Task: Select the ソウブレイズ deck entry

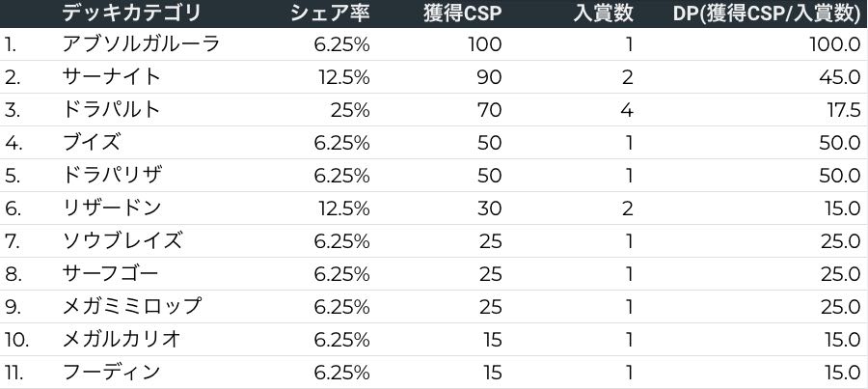Action: (x=121, y=241)
